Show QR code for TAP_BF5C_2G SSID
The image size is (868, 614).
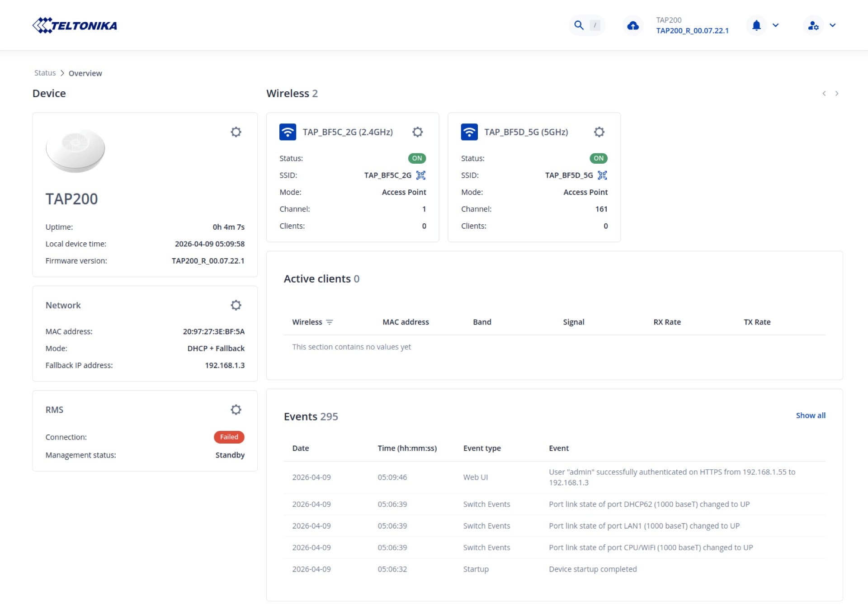pos(421,175)
